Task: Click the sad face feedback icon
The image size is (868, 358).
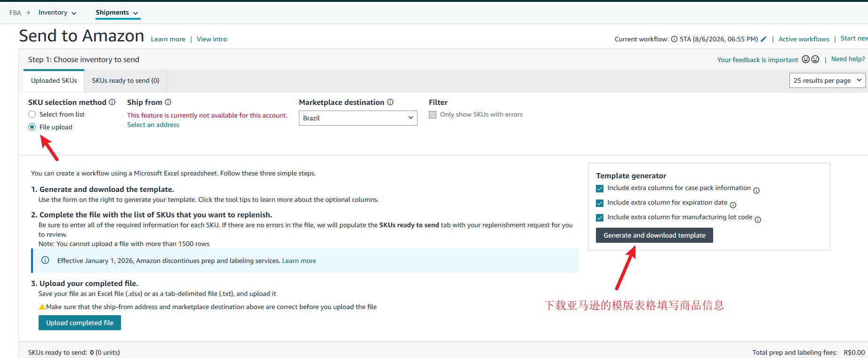Action: point(815,59)
